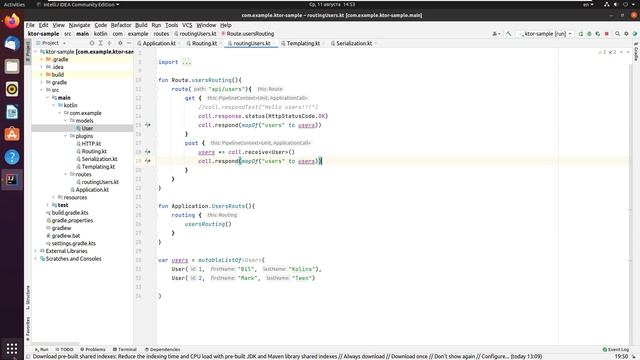The height and width of the screenshot is (360, 640).
Task: Switch to the Serialization.kt tab
Action: point(354,43)
